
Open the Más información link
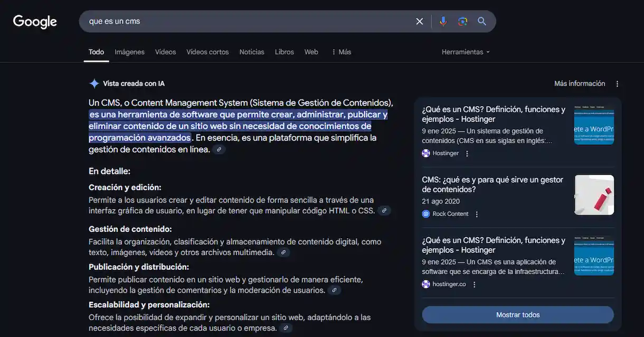[x=579, y=83]
